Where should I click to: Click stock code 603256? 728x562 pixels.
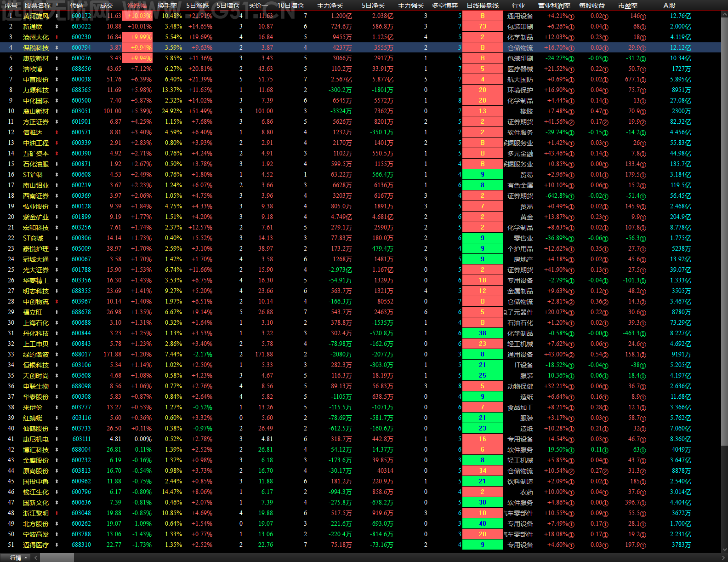tap(81, 228)
